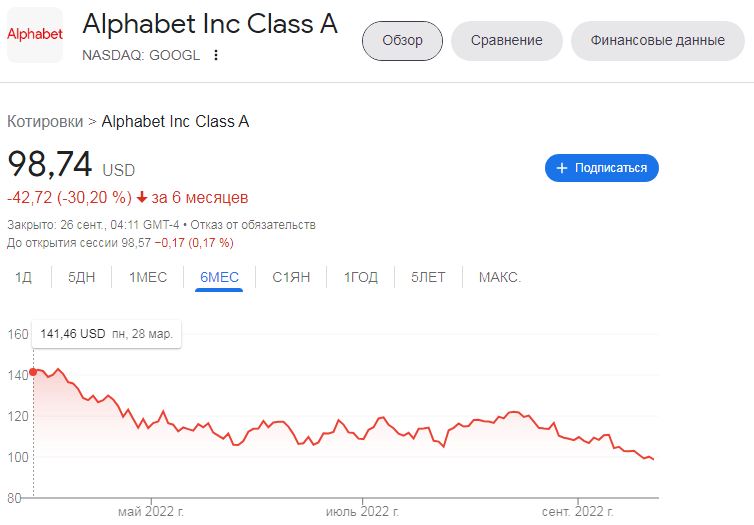754x525 pixels.
Task: Select the 1Д time range
Action: [x=23, y=277]
